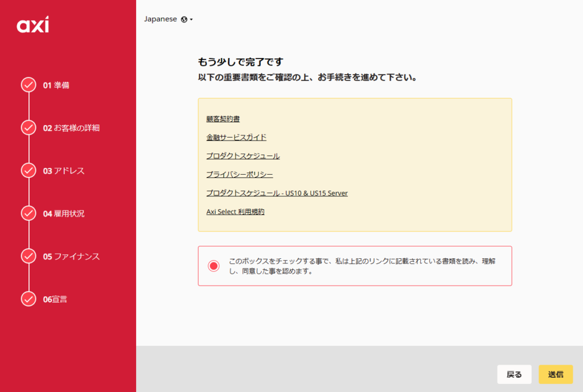Viewport: 583px width, 392px height.
Task: Click the checkmark icon for 05 ファイナンス
Action: click(28, 256)
